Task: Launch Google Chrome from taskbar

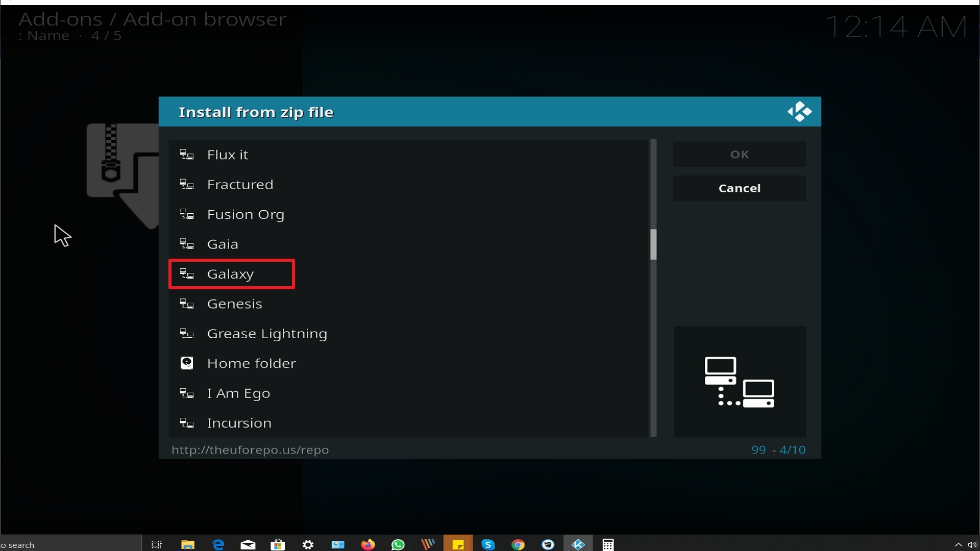Action: click(x=518, y=544)
